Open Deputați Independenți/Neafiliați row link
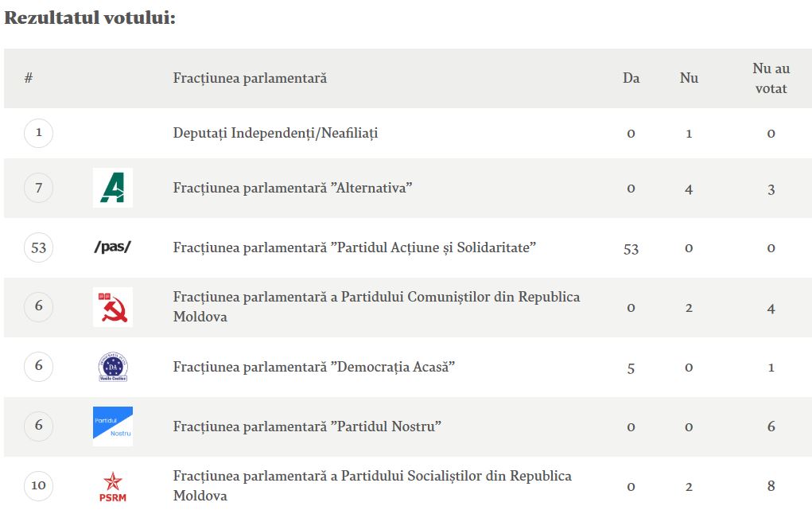Screen dimensions: 812x514 (275, 133)
